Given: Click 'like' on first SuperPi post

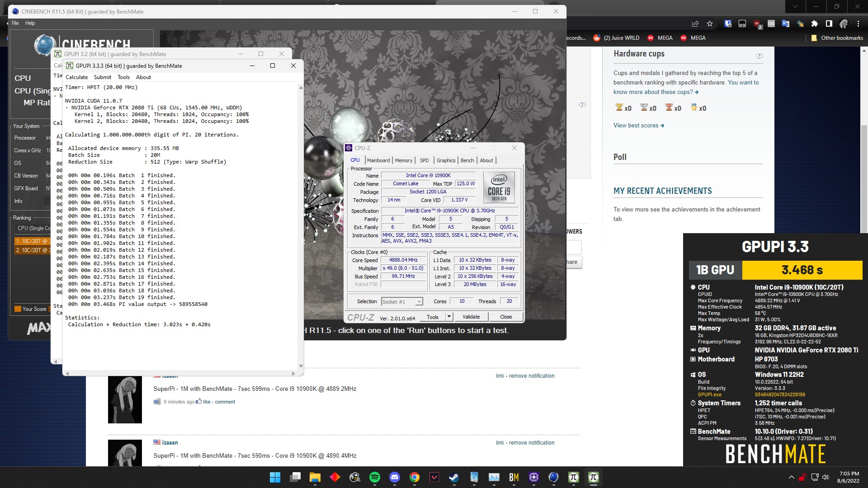Looking at the screenshot, I should [x=206, y=402].
